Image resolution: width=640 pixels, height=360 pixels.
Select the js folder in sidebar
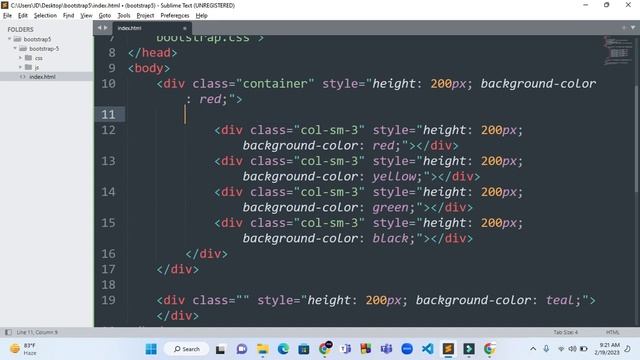pyautogui.click(x=37, y=67)
